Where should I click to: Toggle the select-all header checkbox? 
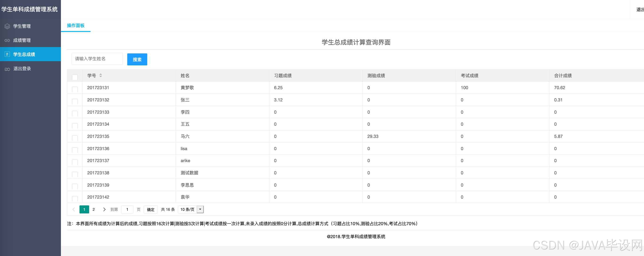pos(75,77)
